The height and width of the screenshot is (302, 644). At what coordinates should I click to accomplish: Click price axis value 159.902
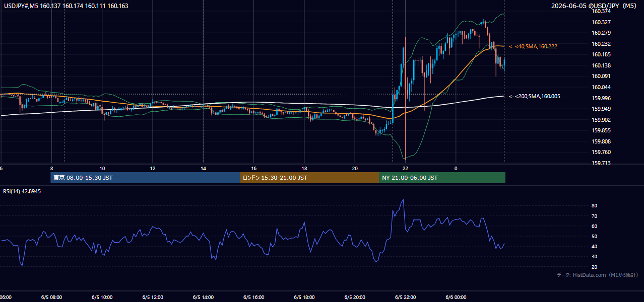[601, 120]
